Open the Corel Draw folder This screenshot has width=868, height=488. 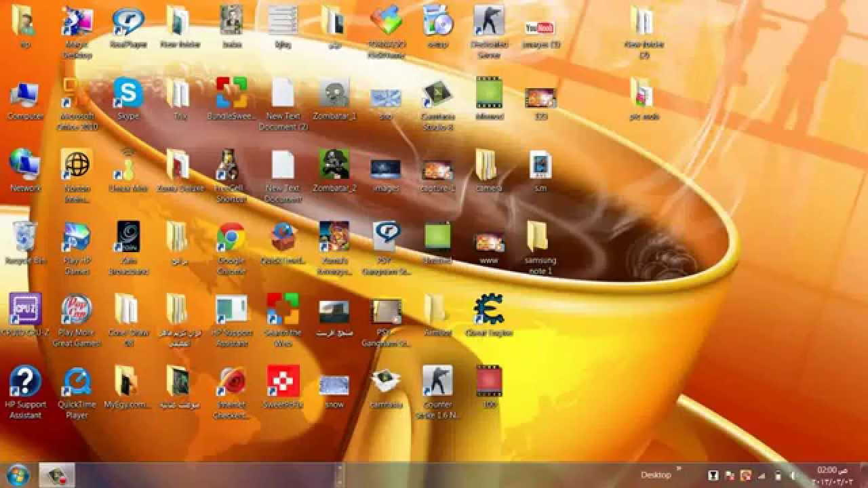point(128,320)
